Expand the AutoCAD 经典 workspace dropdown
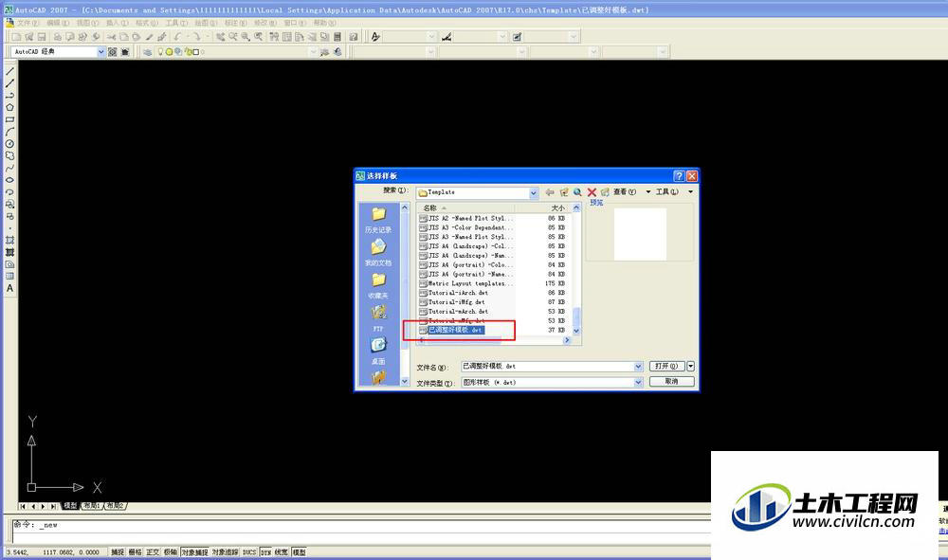This screenshot has height=560, width=948. (x=101, y=52)
